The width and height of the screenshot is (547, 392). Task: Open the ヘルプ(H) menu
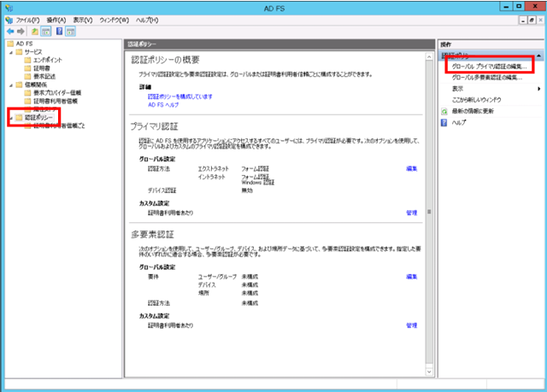[x=147, y=20]
